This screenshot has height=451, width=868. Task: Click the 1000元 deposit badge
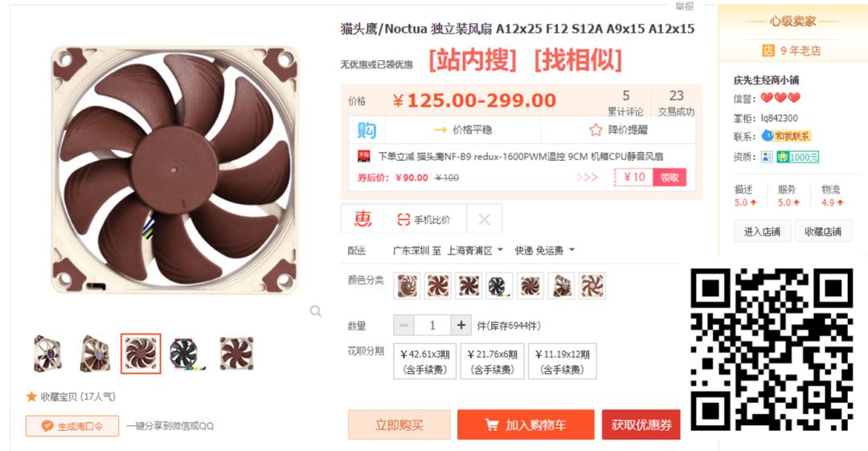(x=798, y=157)
